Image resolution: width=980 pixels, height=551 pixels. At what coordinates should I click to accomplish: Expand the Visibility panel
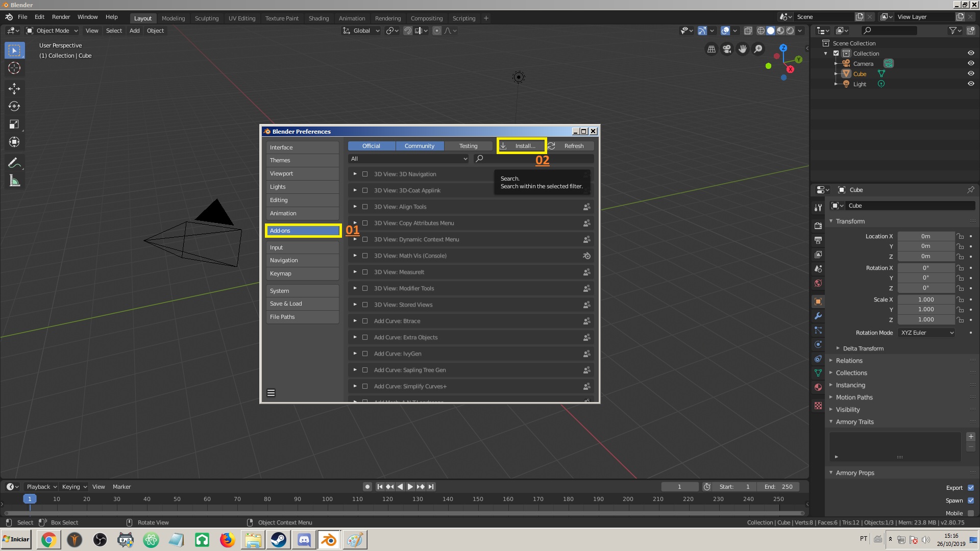pyautogui.click(x=848, y=410)
